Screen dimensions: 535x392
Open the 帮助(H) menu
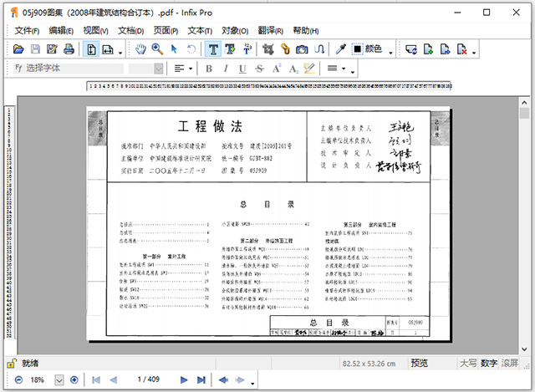306,31
